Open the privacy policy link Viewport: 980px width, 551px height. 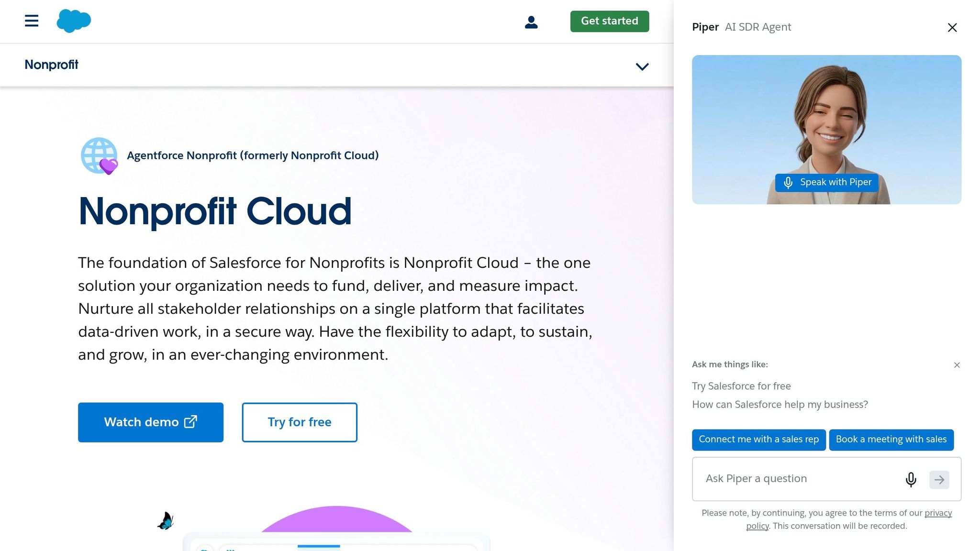(938, 513)
